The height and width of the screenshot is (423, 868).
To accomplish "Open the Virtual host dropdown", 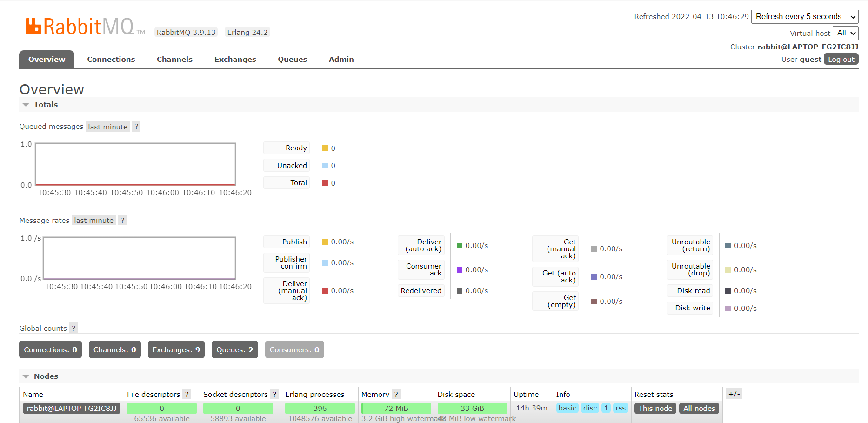I will [846, 33].
